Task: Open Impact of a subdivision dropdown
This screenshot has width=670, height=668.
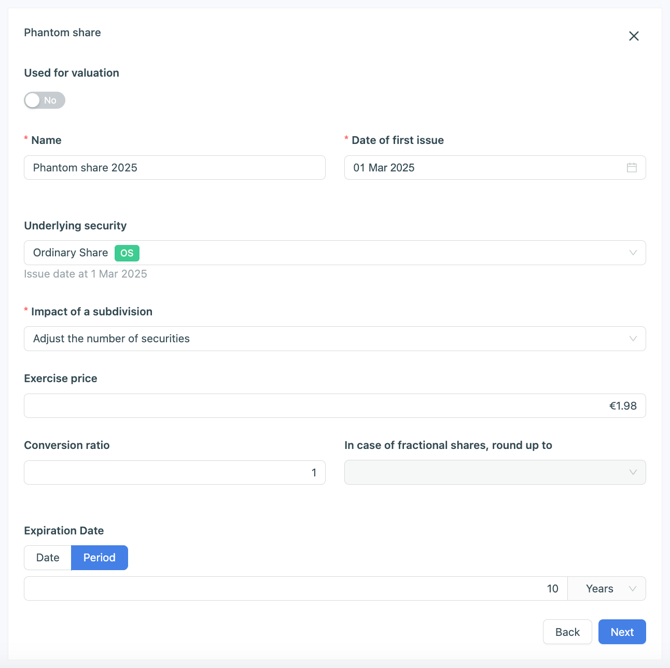Action: pos(334,339)
